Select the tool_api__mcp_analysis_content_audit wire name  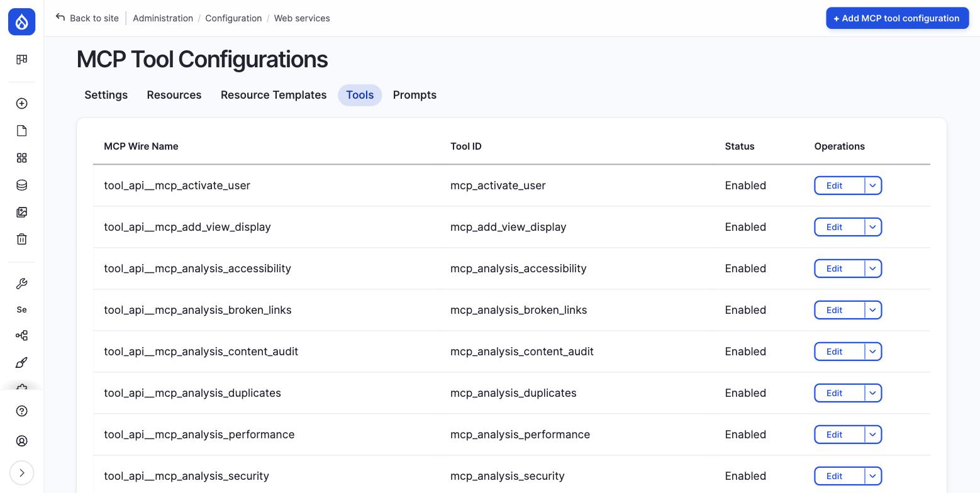pos(201,352)
